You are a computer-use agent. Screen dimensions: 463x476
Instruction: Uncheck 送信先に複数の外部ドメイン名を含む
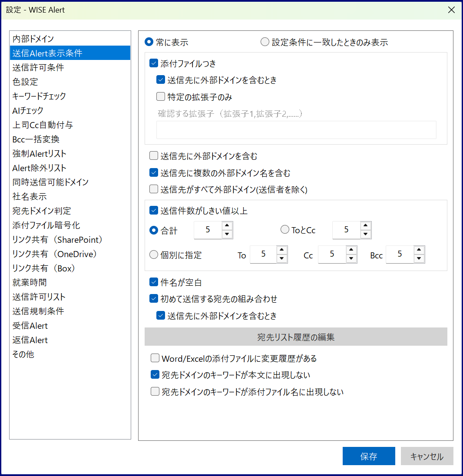pyautogui.click(x=154, y=173)
